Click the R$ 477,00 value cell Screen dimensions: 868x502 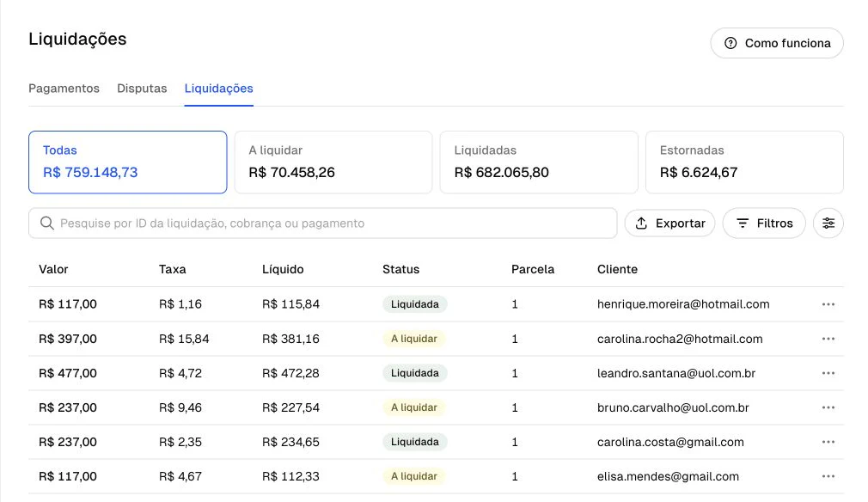click(68, 373)
